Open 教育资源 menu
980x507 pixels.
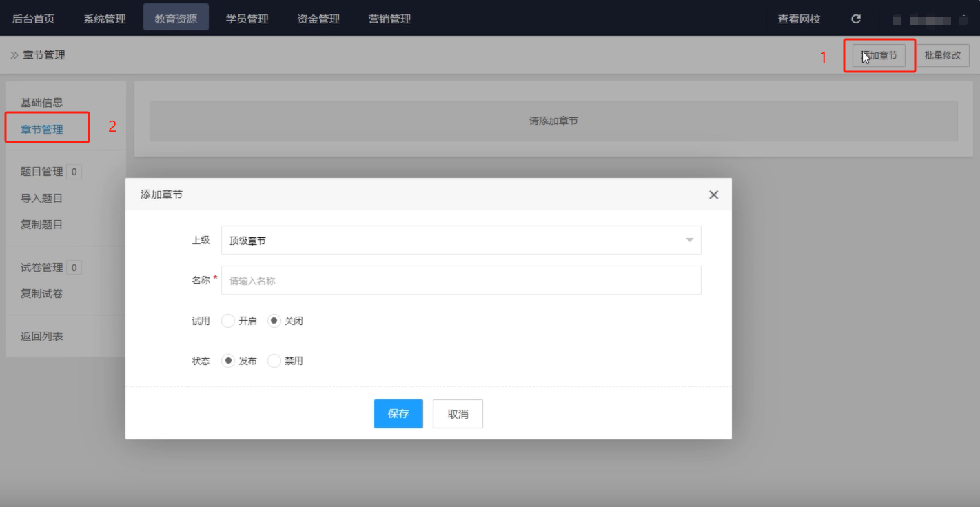point(176,19)
